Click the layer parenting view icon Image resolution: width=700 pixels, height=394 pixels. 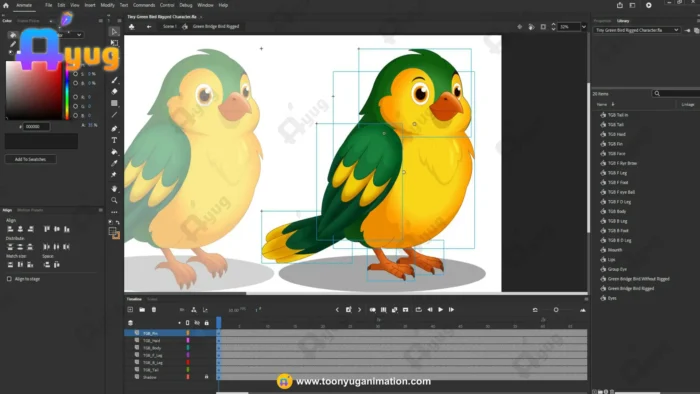coord(194,310)
